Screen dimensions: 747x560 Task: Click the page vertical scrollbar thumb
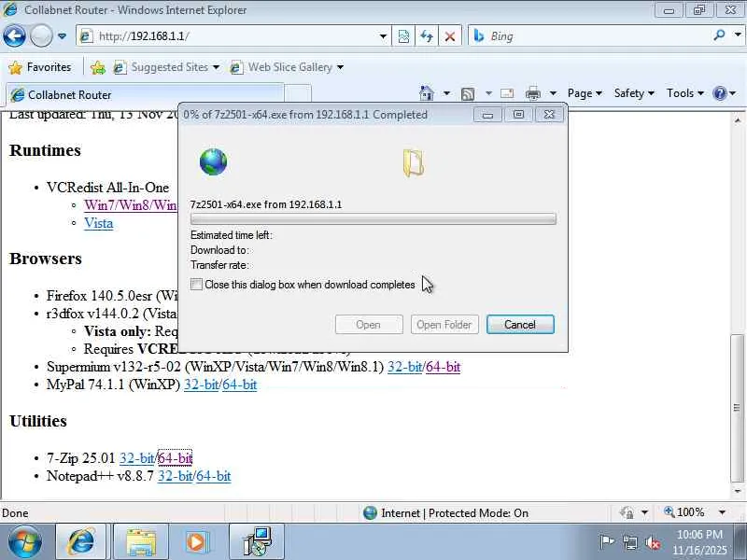(x=738, y=408)
